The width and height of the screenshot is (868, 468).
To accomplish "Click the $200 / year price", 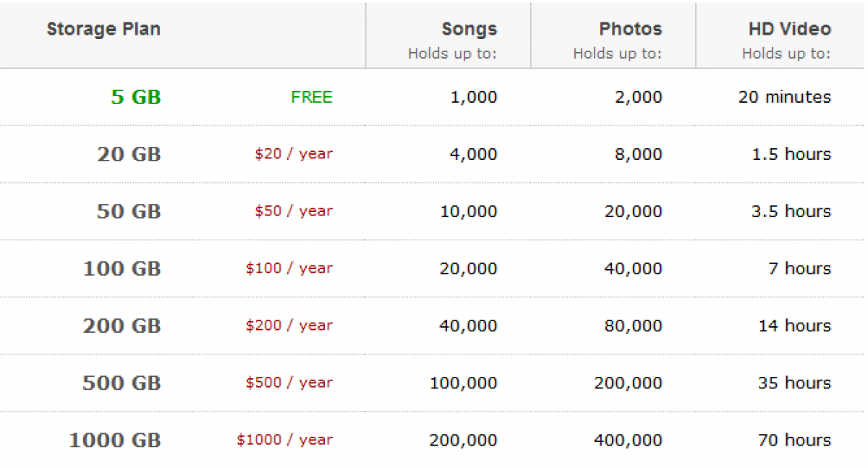I will point(289,326).
